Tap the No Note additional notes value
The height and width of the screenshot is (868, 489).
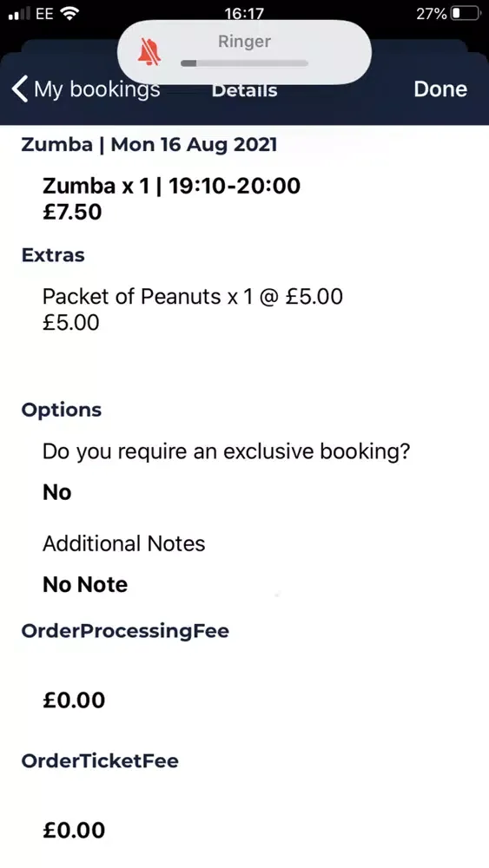pos(85,584)
